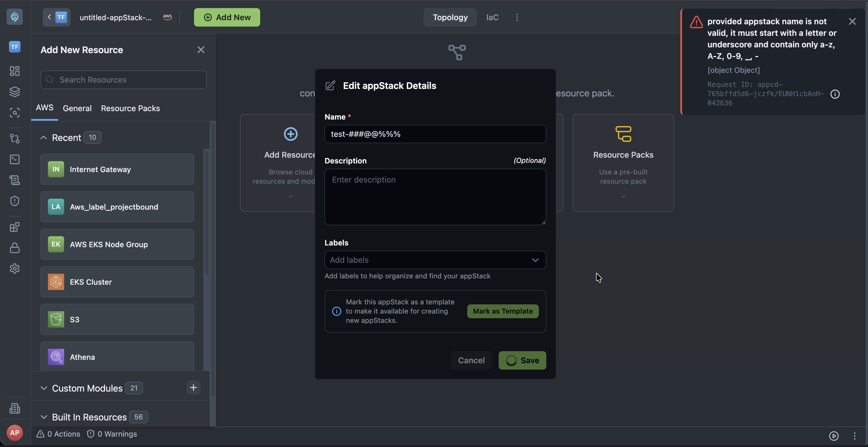Open the layers stack icon in sidebar

click(x=14, y=92)
